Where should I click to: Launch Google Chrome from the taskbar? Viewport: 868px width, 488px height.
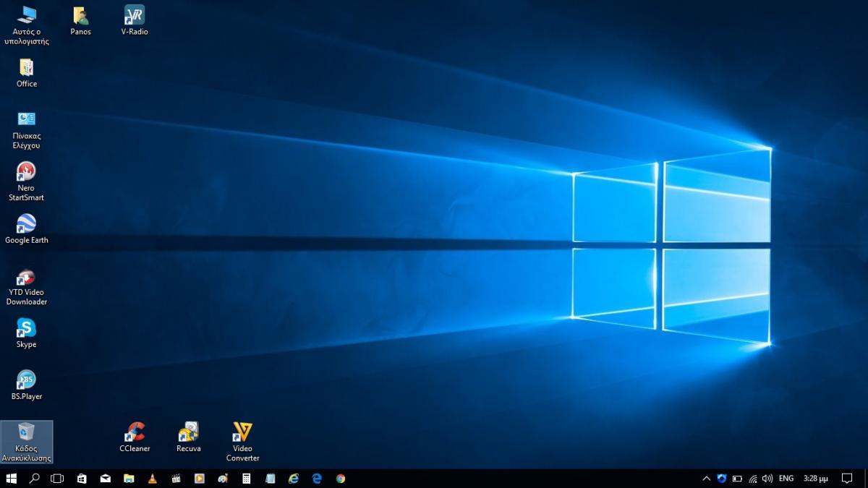340,479
